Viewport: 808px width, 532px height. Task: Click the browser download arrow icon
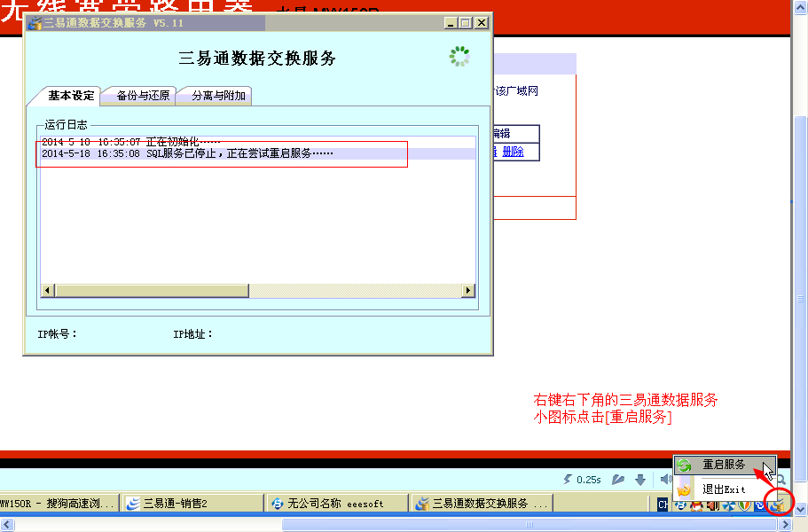coord(640,480)
